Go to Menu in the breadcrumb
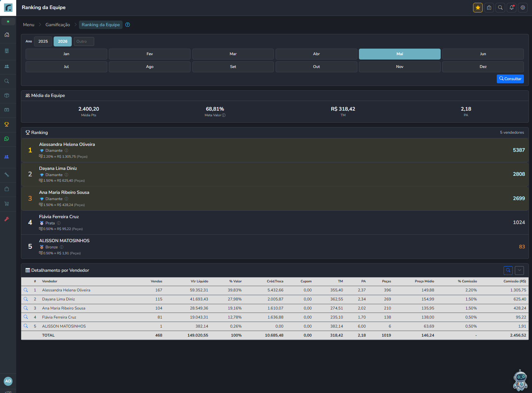Screen dimensions: 532x393 click(x=29, y=25)
